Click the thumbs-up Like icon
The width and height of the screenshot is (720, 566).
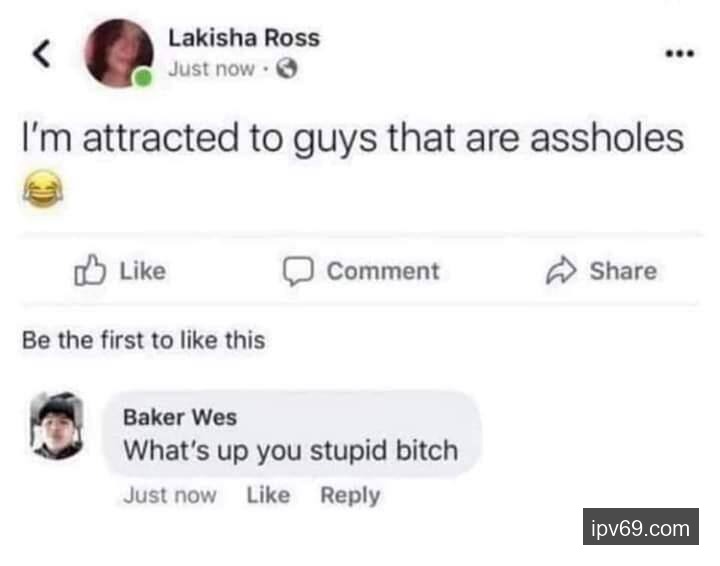coord(90,270)
